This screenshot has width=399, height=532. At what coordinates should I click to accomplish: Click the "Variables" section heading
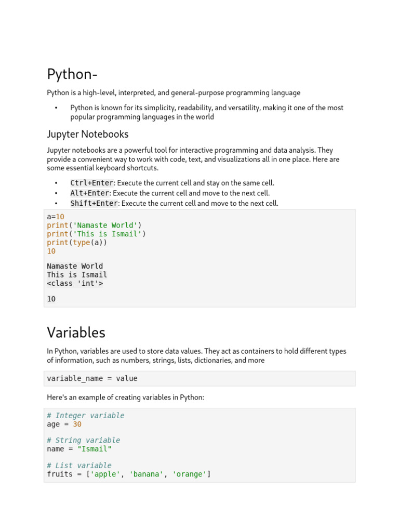pos(76,332)
